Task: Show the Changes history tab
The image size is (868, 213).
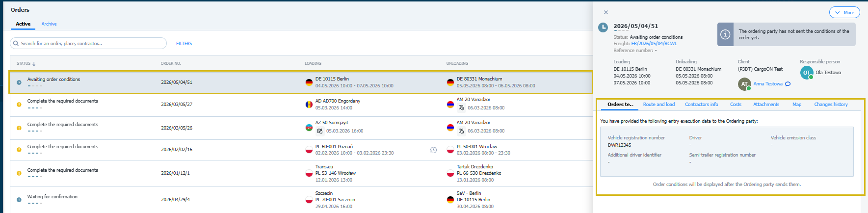Action: click(x=831, y=105)
